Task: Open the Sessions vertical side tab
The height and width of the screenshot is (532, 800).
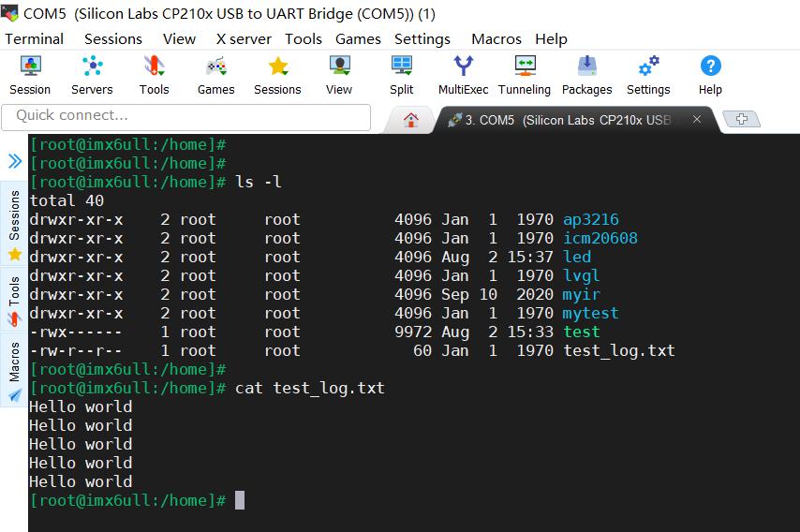Action: tap(14, 224)
